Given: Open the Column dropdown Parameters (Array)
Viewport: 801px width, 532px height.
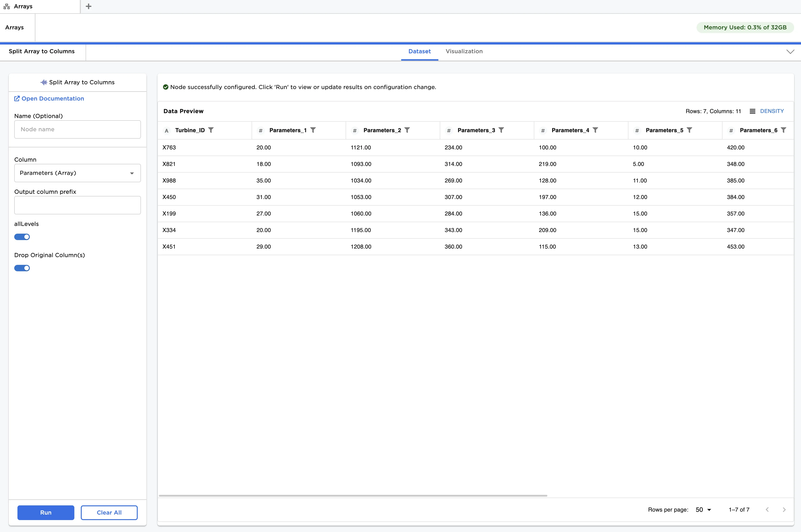Looking at the screenshot, I should point(77,173).
